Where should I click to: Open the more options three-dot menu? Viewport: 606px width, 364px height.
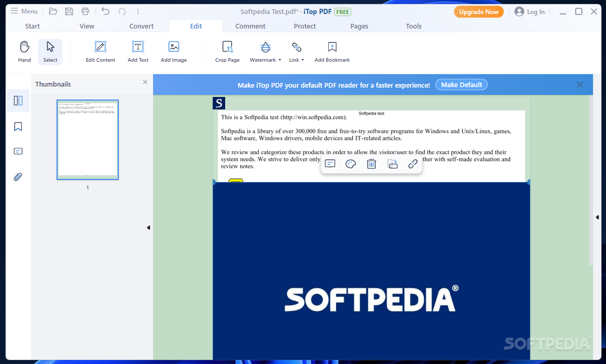coord(138,11)
